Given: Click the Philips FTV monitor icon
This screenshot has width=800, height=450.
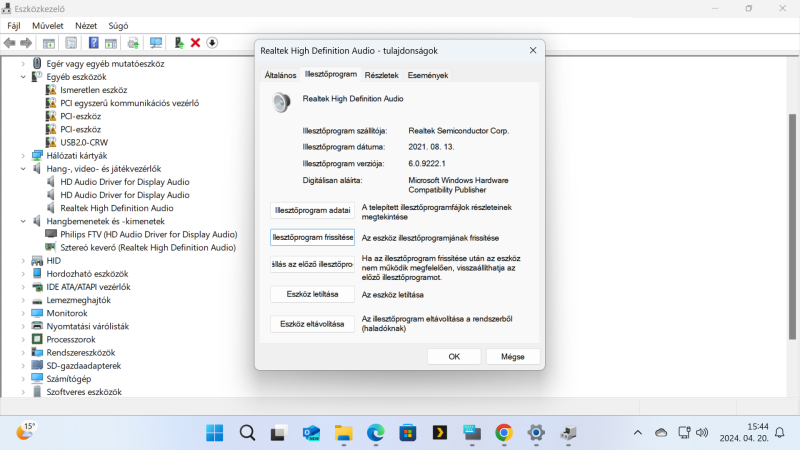Looking at the screenshot, I should pos(51,234).
